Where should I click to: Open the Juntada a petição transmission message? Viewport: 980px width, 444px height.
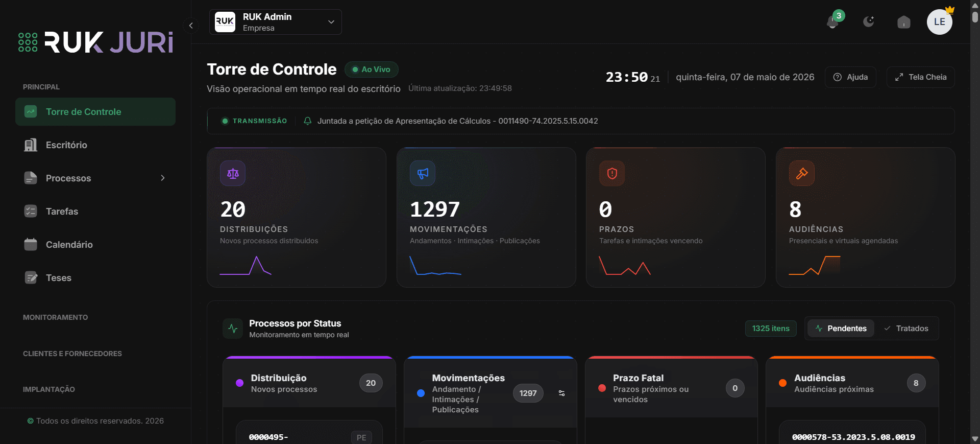point(457,121)
